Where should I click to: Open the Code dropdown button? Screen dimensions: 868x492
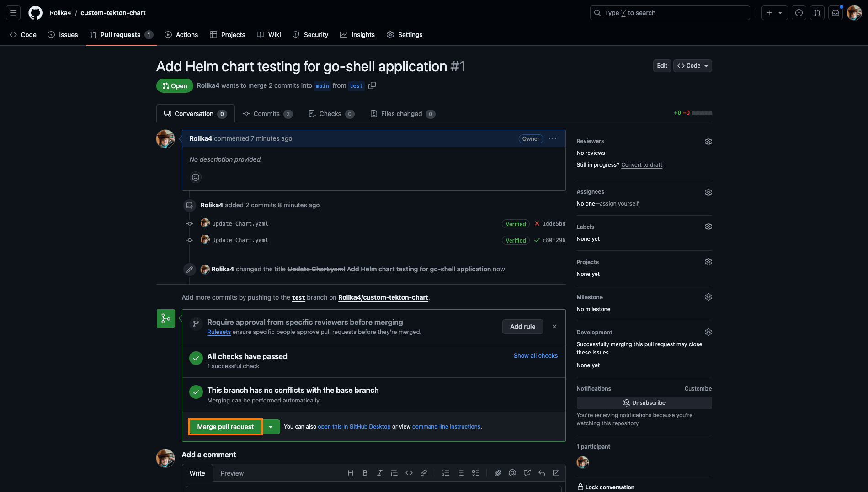tap(692, 66)
